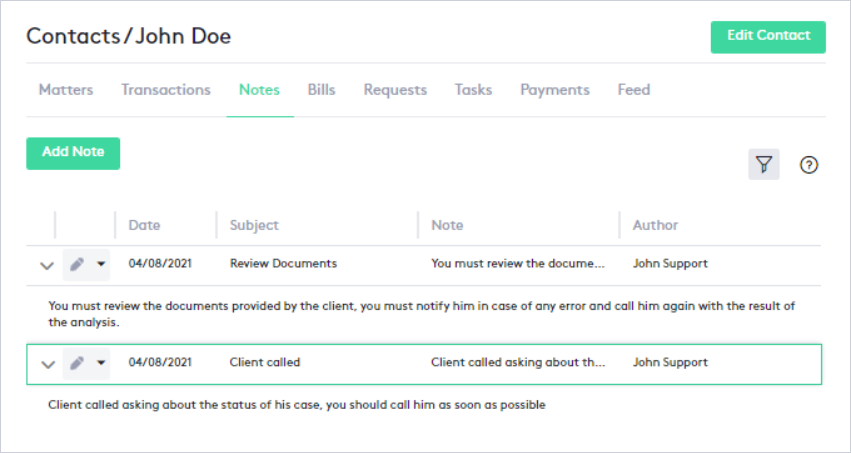Select the Requests tab
This screenshot has height=453, width=851.
click(x=395, y=90)
